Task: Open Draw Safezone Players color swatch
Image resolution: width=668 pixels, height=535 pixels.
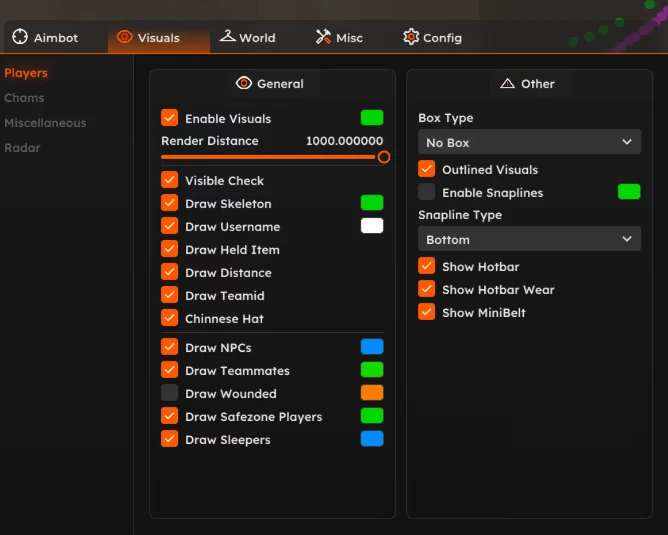Action: pyautogui.click(x=372, y=416)
